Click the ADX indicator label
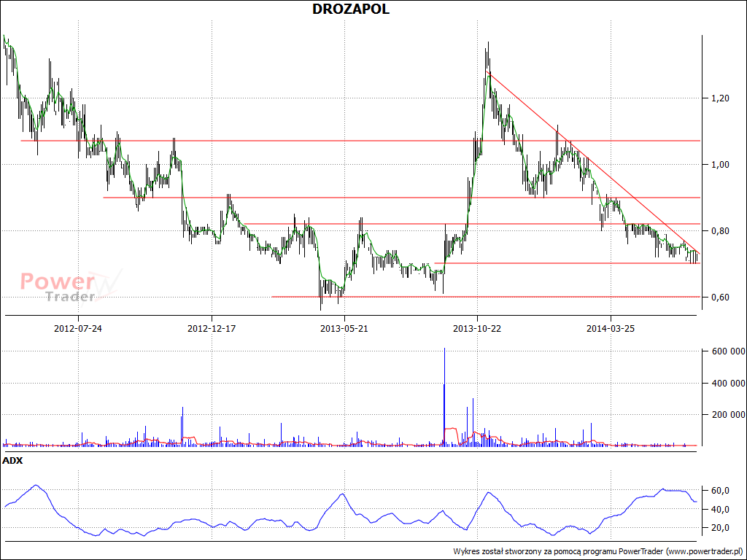 pyautogui.click(x=12, y=461)
